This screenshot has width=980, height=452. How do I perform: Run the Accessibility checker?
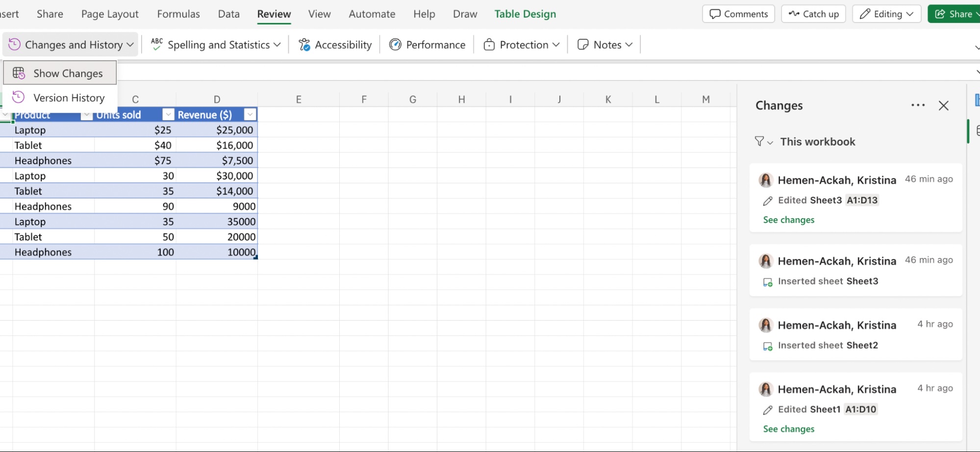tap(335, 45)
